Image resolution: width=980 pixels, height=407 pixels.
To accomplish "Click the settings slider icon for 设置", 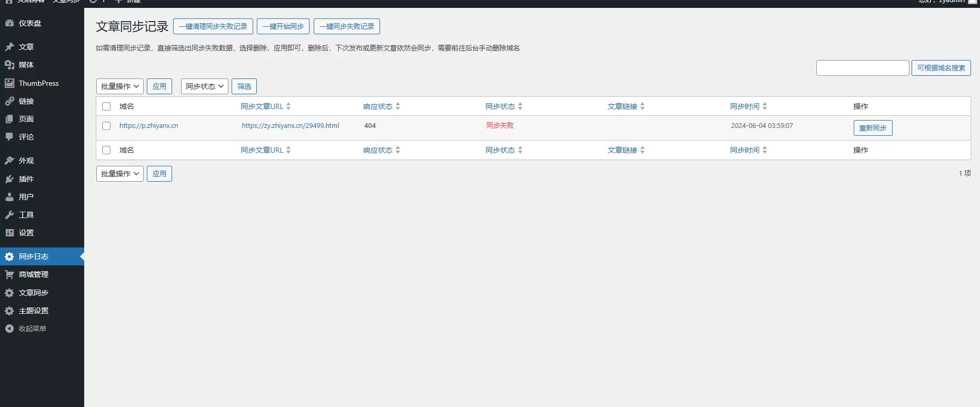I will click(x=9, y=233).
